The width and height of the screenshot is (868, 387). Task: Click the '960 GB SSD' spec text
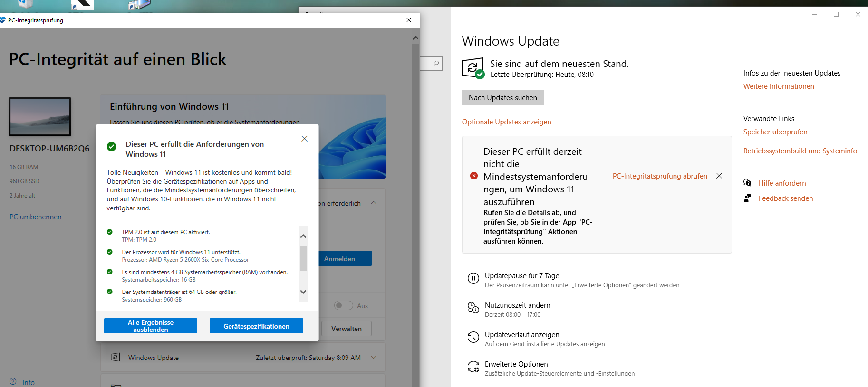point(24,181)
